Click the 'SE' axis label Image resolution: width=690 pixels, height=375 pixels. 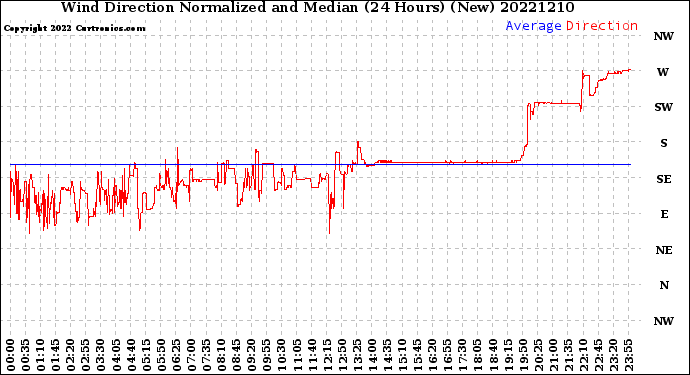664,179
